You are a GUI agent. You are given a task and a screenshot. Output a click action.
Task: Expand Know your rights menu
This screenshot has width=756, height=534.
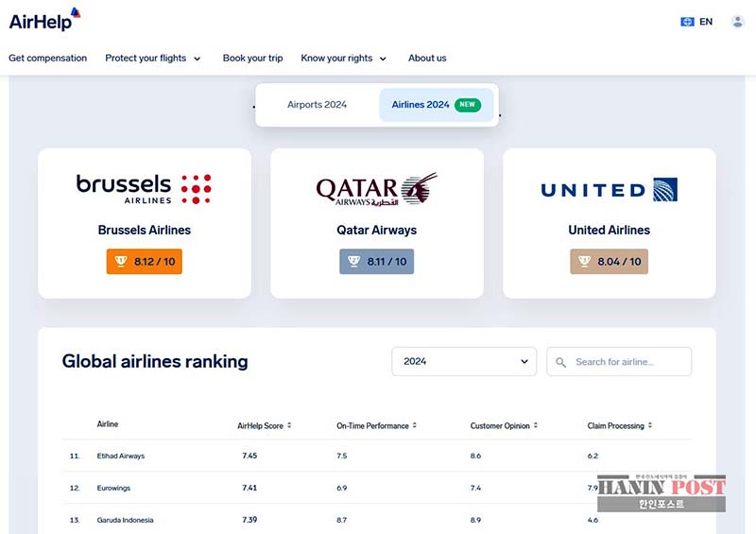pyautogui.click(x=344, y=59)
